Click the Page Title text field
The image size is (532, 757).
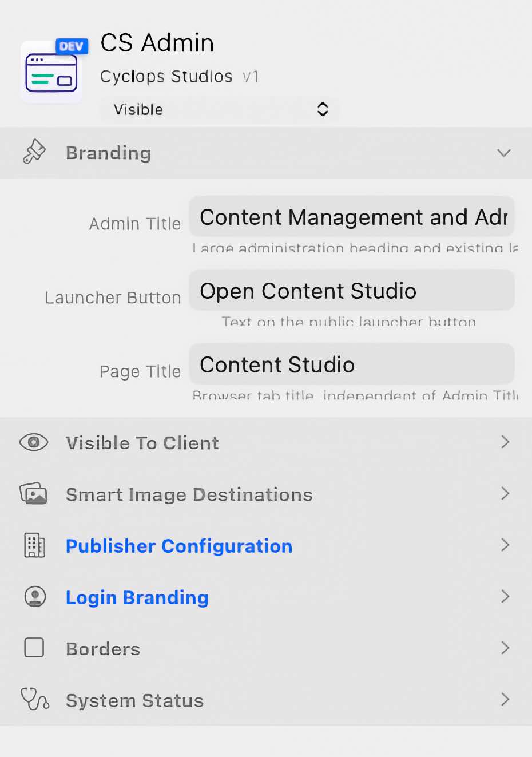pyautogui.click(x=352, y=364)
